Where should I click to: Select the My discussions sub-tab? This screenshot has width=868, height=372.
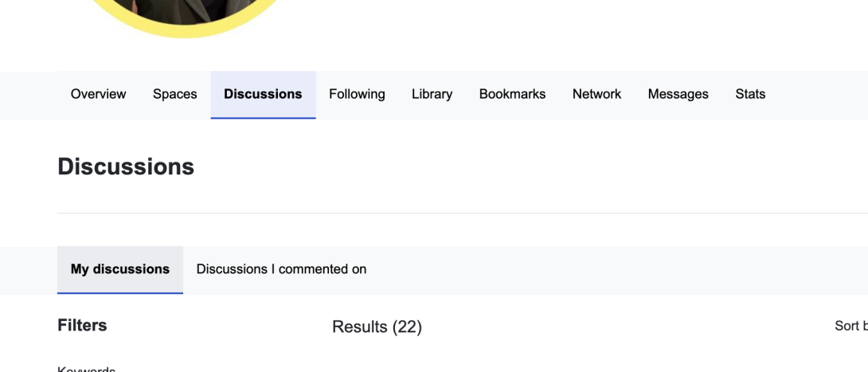[120, 269]
